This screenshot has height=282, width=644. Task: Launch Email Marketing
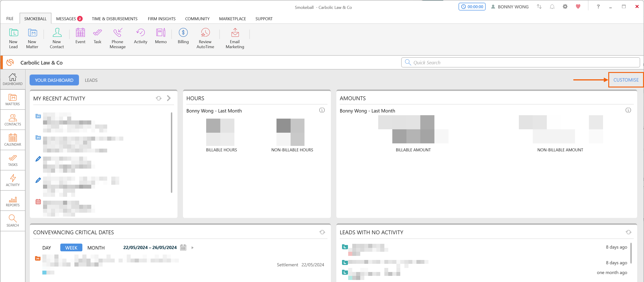click(x=235, y=38)
